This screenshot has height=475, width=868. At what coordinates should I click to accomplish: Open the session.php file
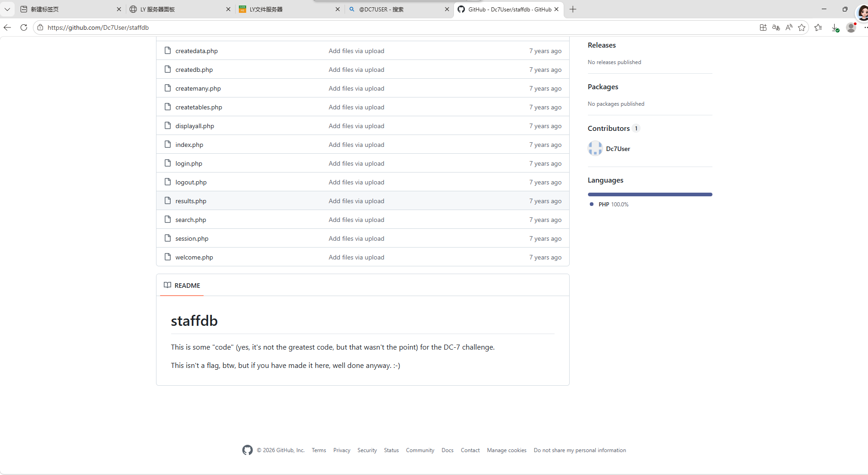tap(192, 238)
